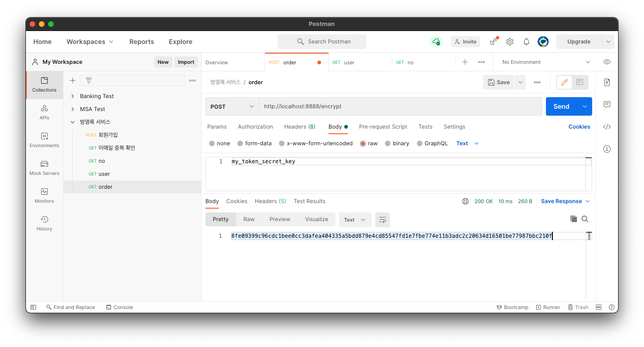The width and height of the screenshot is (644, 347).
Task: Click the New button
Action: tap(163, 62)
